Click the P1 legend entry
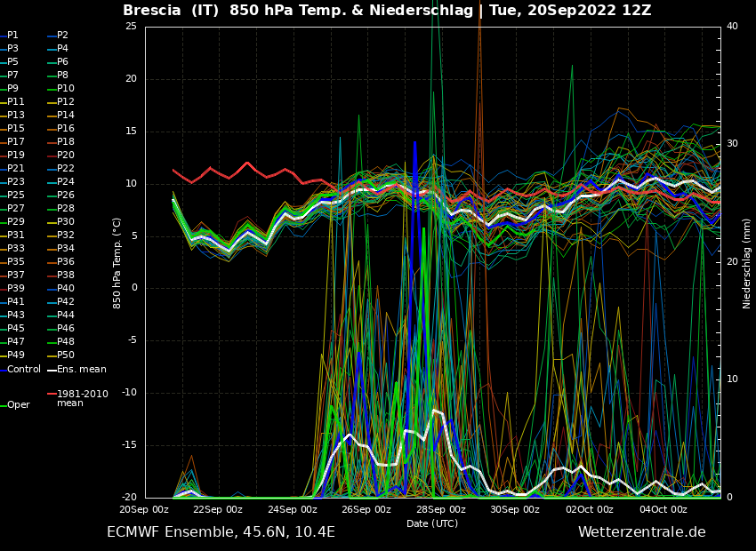Viewport: 756px width, 551px height. point(9,36)
